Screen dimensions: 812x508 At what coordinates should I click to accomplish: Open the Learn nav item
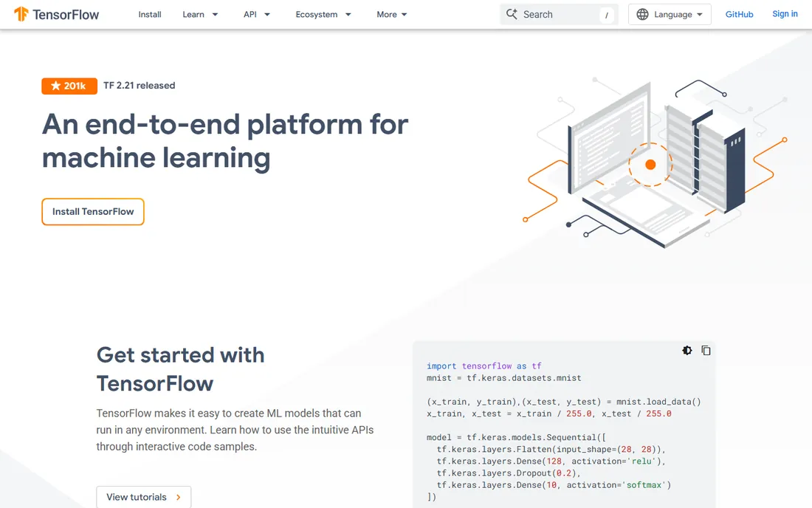pos(193,15)
